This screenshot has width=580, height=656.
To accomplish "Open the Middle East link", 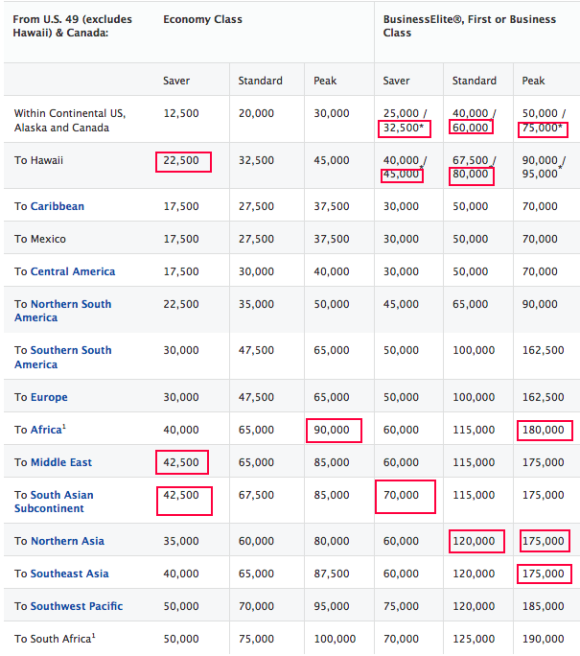I will [x=61, y=462].
